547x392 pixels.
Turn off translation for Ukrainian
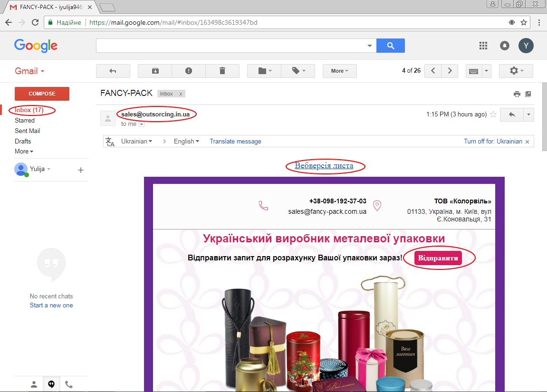point(493,142)
